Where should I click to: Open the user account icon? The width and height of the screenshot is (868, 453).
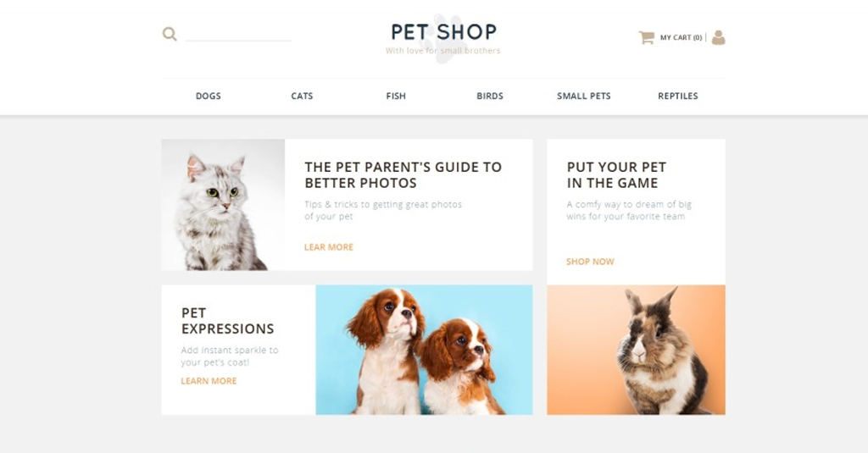718,37
